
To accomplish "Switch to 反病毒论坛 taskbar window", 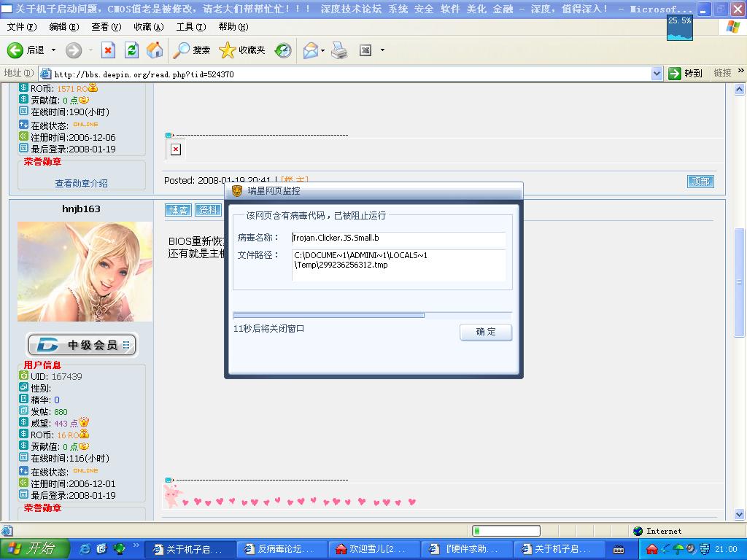I will (x=282, y=550).
